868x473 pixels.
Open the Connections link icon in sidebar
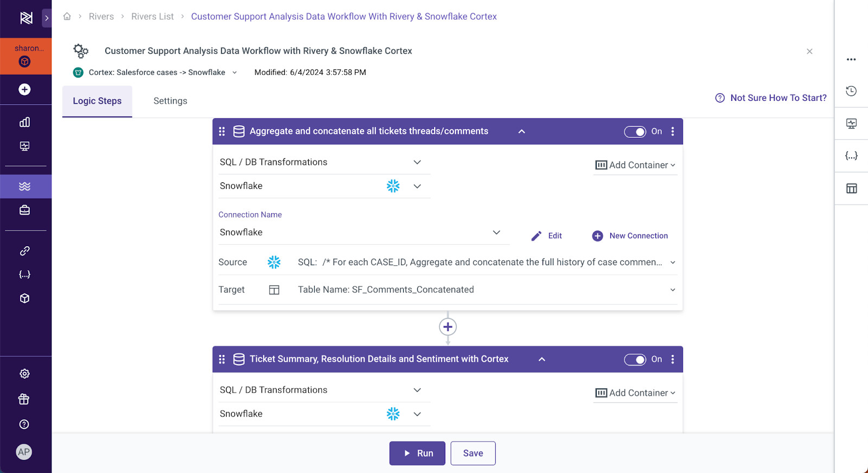point(24,251)
